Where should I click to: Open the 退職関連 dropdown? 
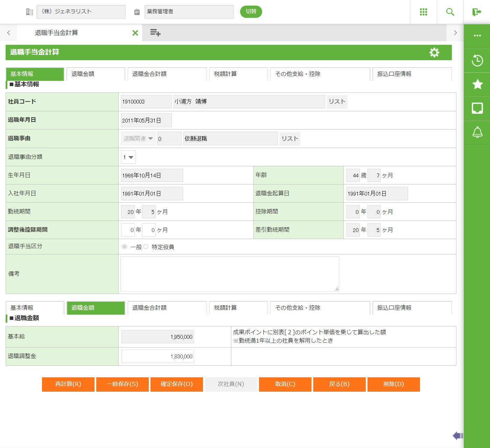coord(138,139)
